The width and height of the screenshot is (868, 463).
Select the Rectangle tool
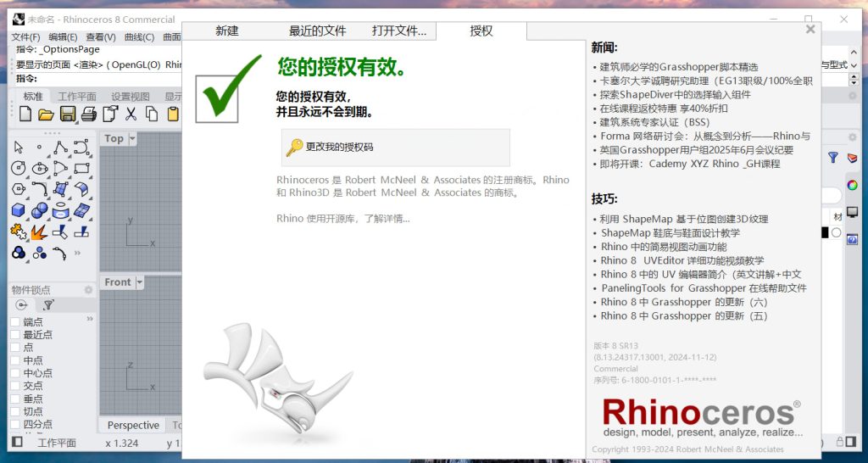click(81, 169)
